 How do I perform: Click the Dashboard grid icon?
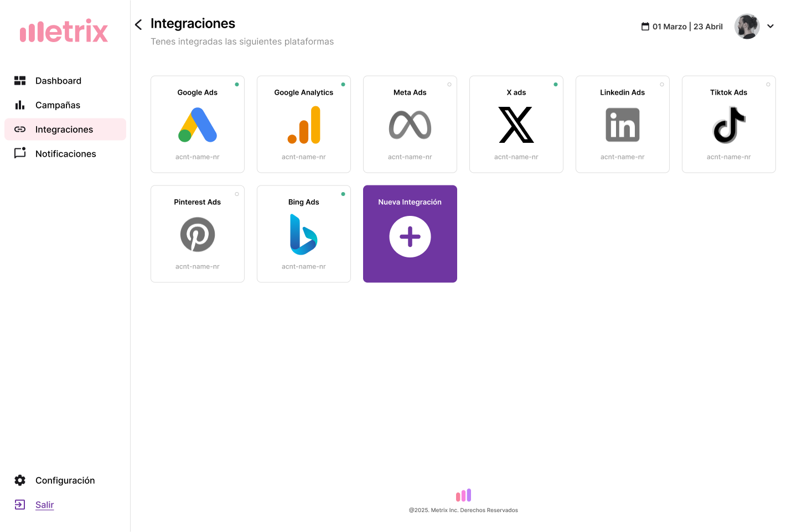(20, 81)
